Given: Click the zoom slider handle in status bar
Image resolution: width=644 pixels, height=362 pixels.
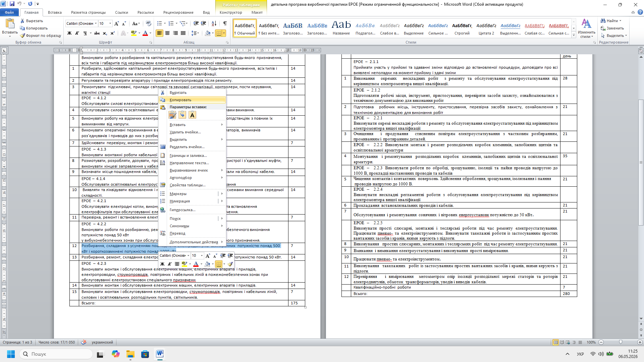Looking at the screenshot, I should click(621, 342).
